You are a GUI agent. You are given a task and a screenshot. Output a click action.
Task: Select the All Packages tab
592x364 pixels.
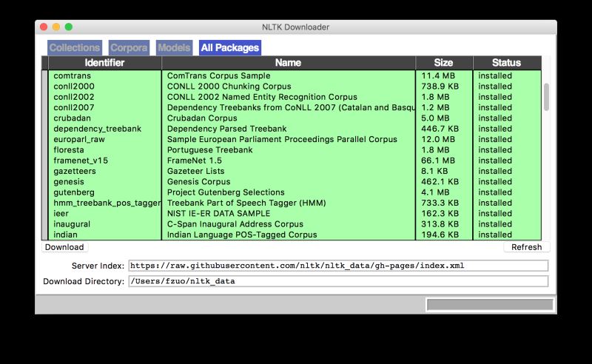click(x=230, y=47)
